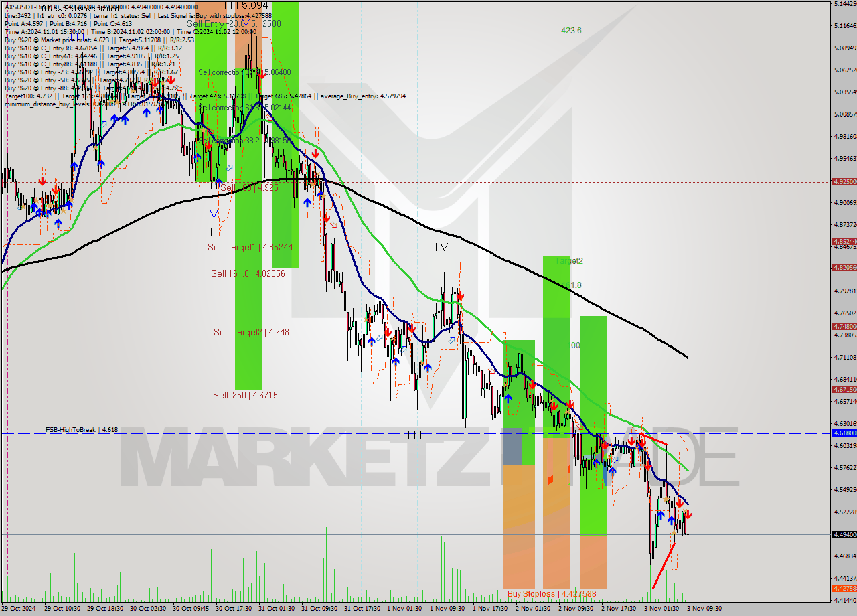Screen dimensions: 857x616
Task: Click the '30 Oct 02:30' time axis label
Action: click(x=148, y=609)
